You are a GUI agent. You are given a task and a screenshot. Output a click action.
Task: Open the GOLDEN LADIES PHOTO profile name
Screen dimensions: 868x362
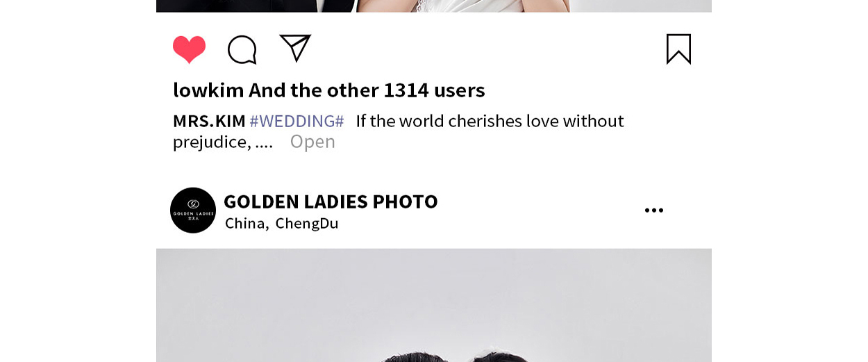(x=331, y=201)
